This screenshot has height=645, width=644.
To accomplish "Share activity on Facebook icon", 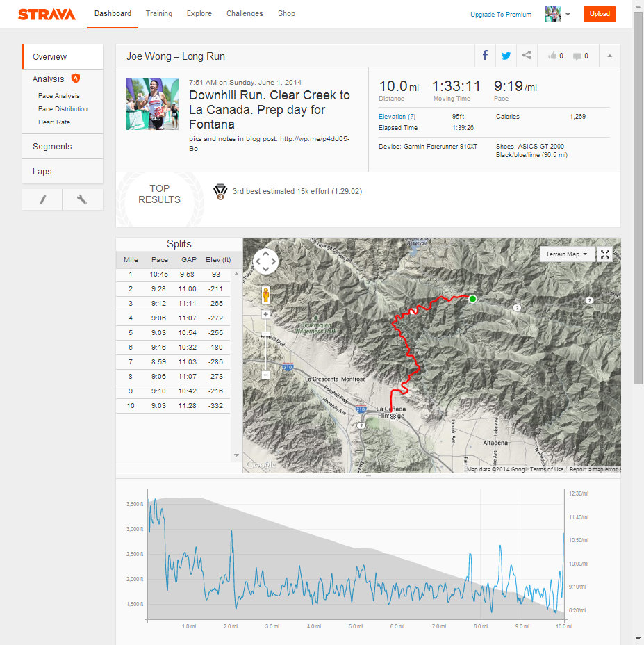I will coord(485,56).
